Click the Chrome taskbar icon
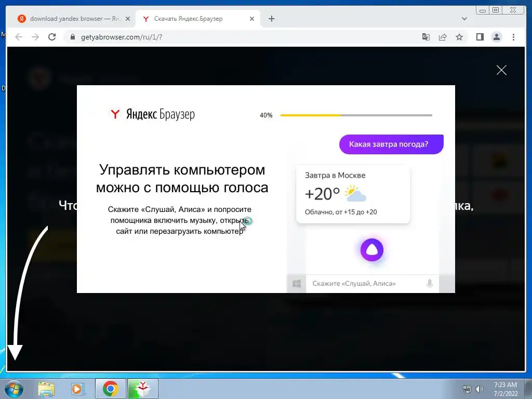 (110, 389)
